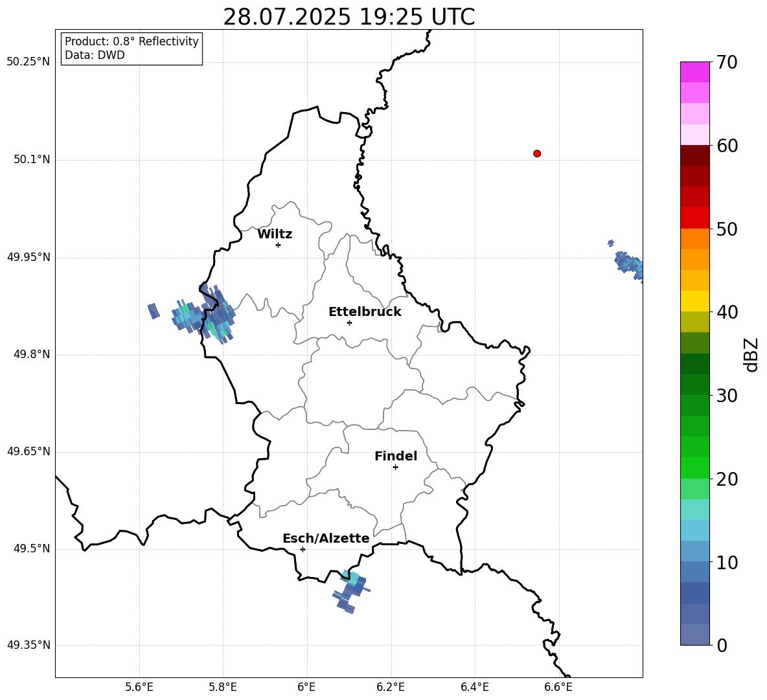Click the colorbar tick label 0
This screenshot has width=767, height=700.
coord(722,645)
